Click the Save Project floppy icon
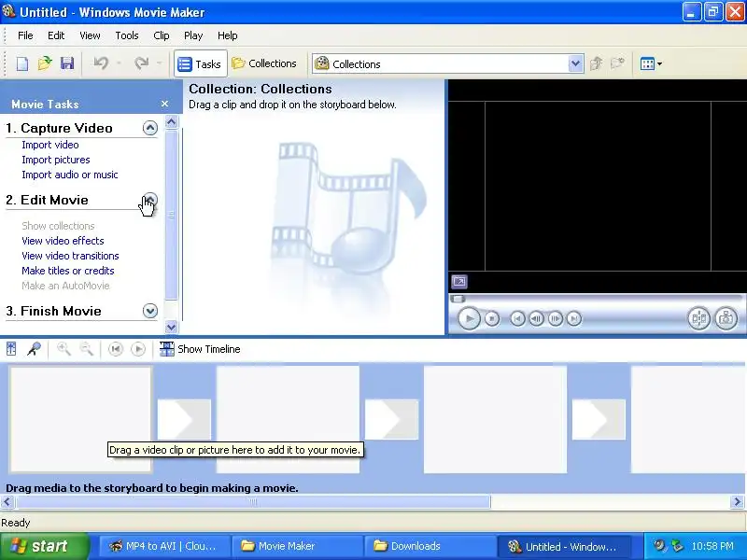This screenshot has width=747, height=560. [67, 63]
